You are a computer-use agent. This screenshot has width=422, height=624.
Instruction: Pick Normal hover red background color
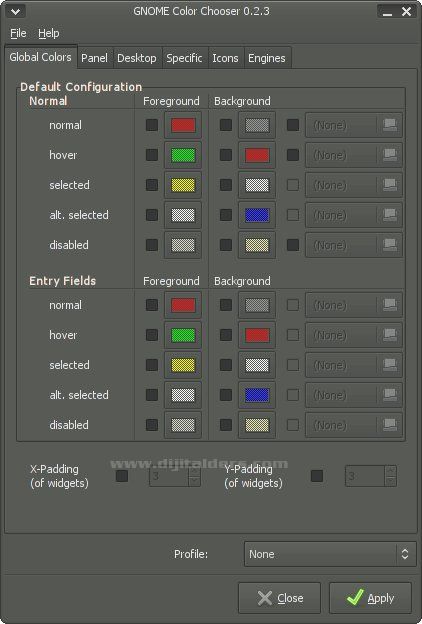click(257, 155)
